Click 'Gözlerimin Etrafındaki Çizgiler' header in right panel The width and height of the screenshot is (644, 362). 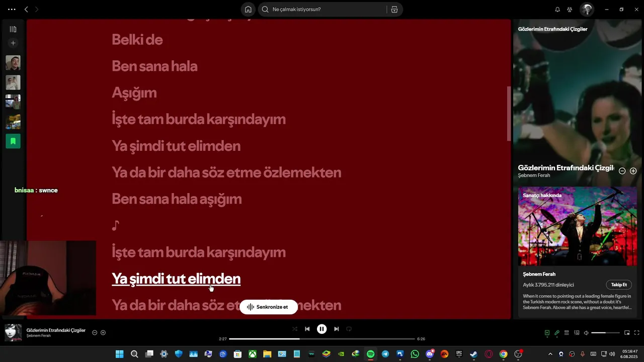tap(552, 29)
